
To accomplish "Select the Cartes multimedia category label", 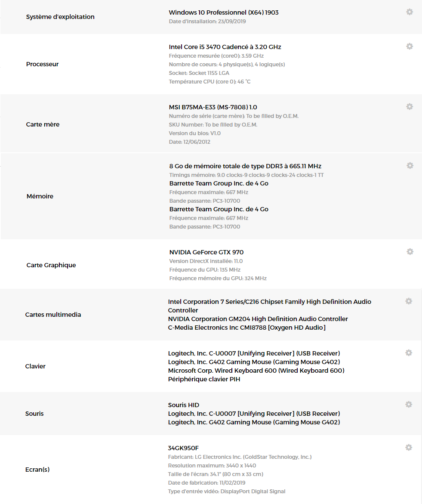I will click(x=53, y=315).
